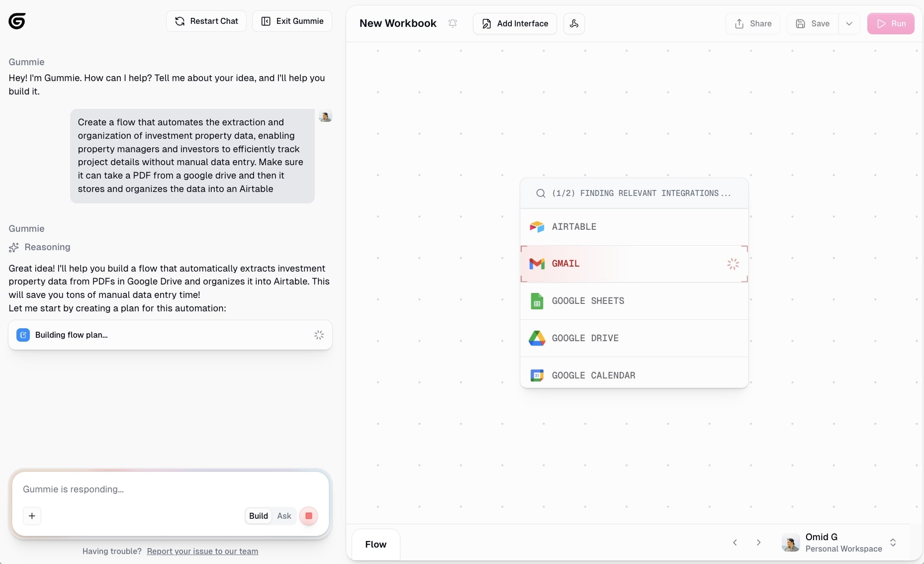Viewport: 924px width, 564px height.
Task: Click the Google Drive logo icon
Action: tap(537, 338)
